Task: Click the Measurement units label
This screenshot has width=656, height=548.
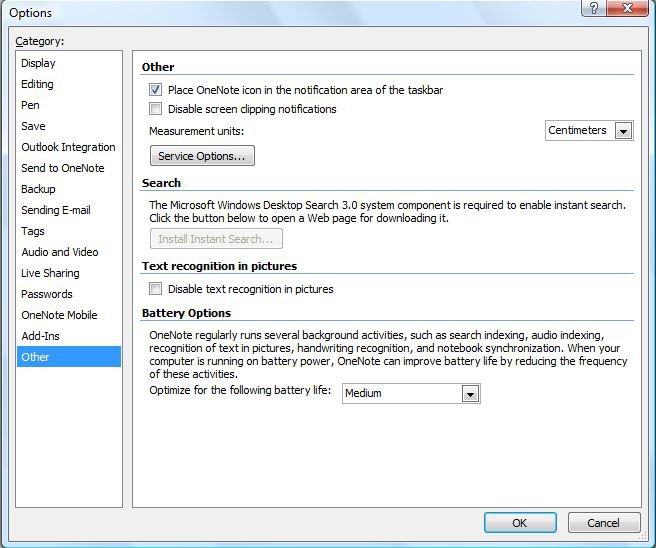Action: (196, 131)
